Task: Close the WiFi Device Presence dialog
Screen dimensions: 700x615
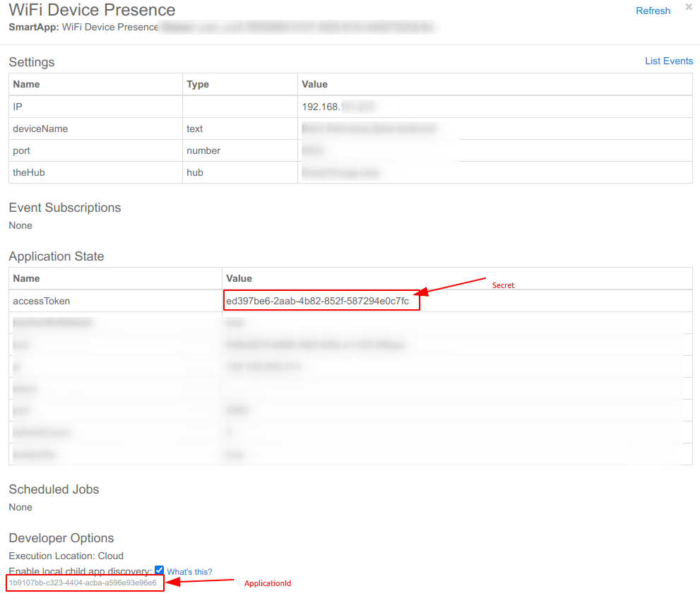Action: pos(689,6)
